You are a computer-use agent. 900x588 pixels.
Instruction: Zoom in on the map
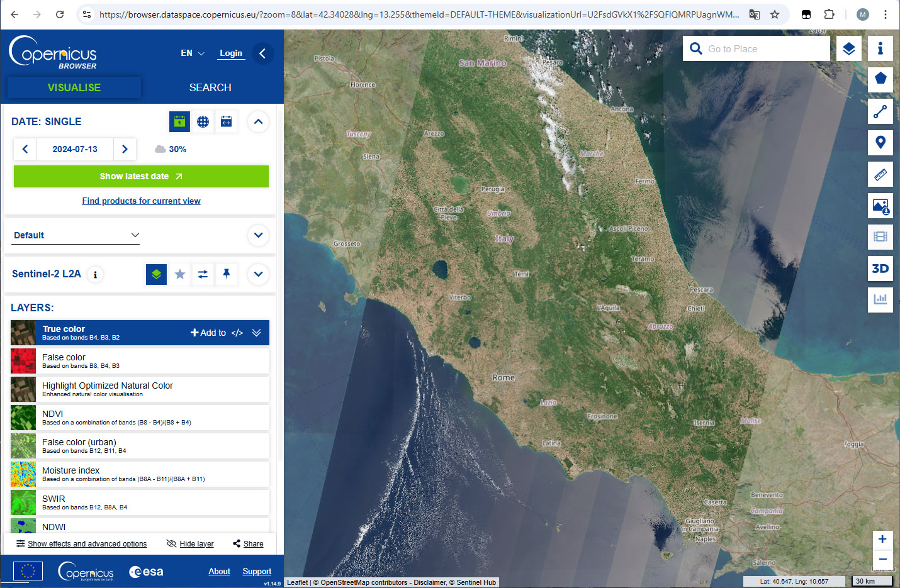point(882,539)
